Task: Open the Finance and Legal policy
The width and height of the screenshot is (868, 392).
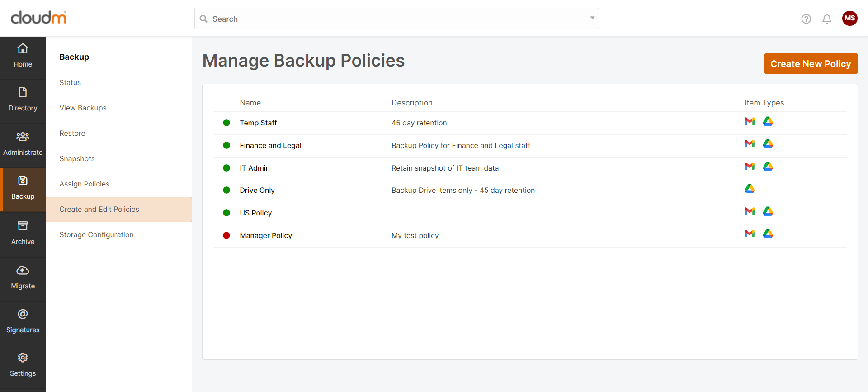Action: [x=270, y=145]
